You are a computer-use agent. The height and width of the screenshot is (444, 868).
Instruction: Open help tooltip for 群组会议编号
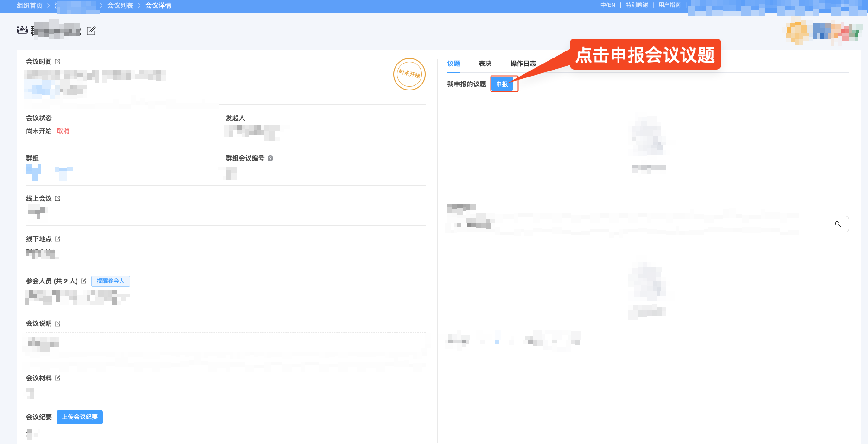click(x=270, y=158)
